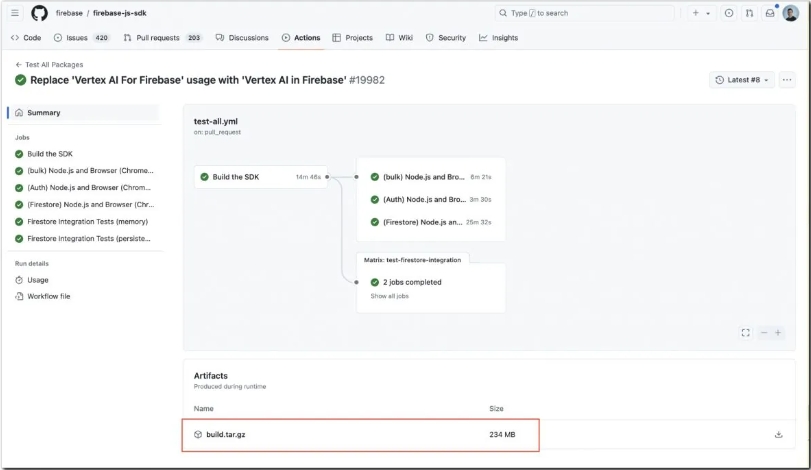
Task: Download the build.tar.gz artifact
Action: (x=778, y=434)
